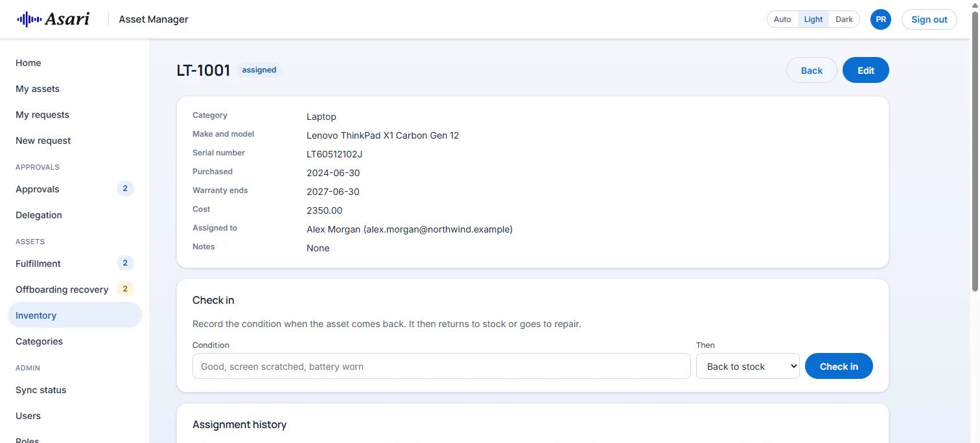Open My assets page
This screenshot has height=443, width=980.
pyautogui.click(x=75, y=89)
